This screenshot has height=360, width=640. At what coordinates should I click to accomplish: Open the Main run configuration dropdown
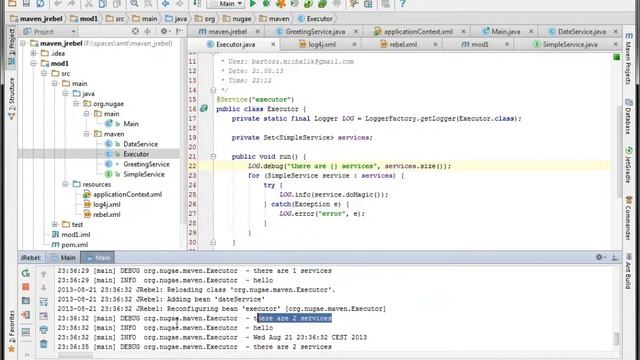[x=225, y=4]
